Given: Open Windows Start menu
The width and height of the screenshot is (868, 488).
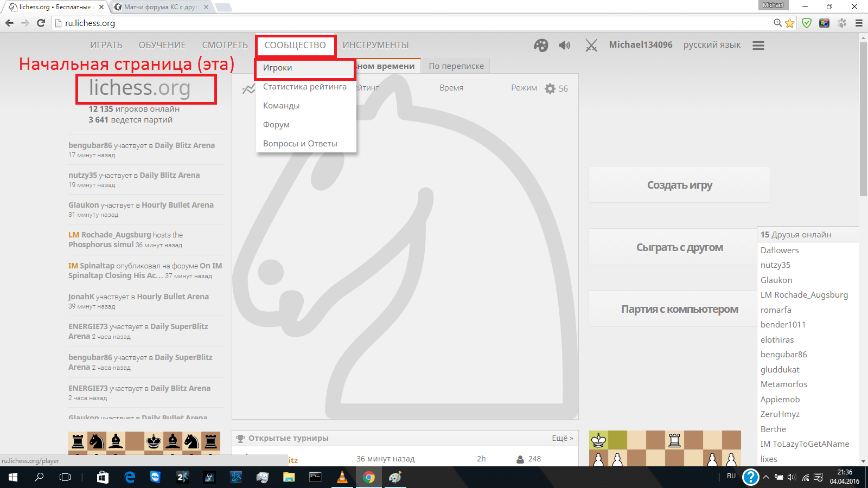Looking at the screenshot, I should [x=13, y=477].
